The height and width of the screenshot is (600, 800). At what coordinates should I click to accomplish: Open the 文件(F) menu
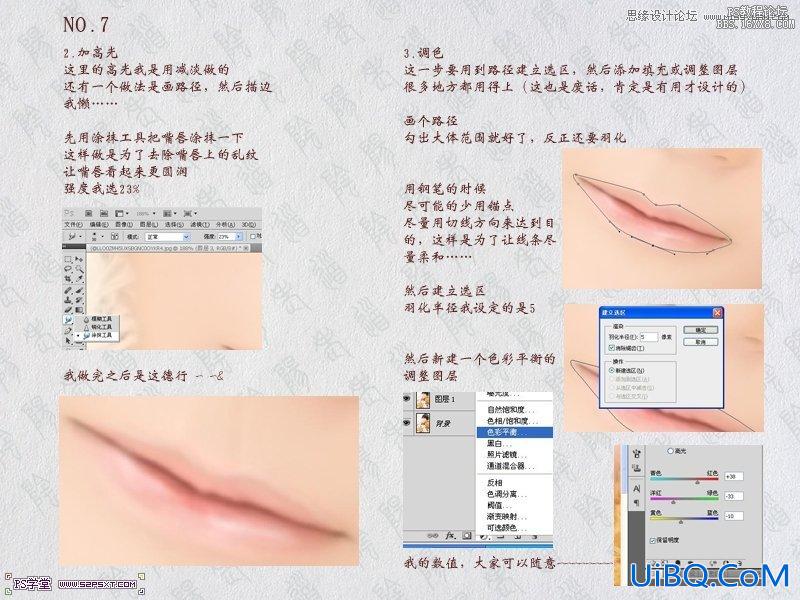pos(73,224)
